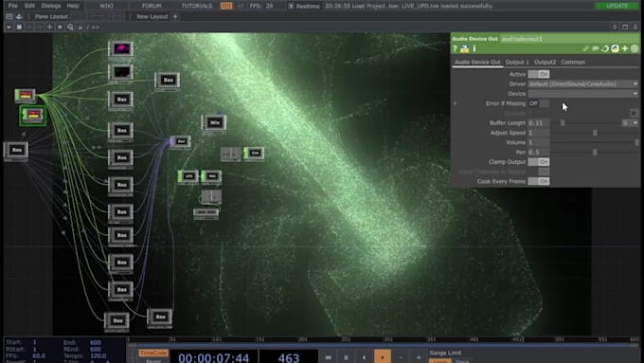644x363 pixels.
Task: Open the Device dropdown
Action: click(x=583, y=94)
